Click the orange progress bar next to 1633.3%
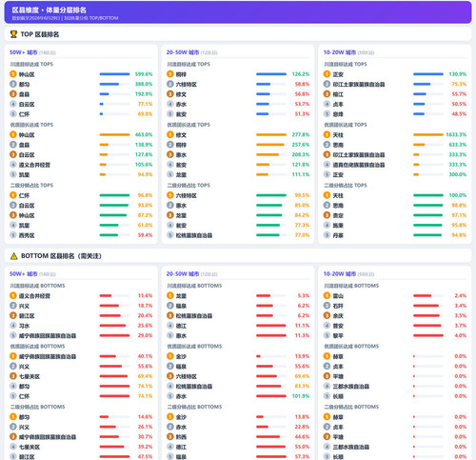The height and width of the screenshot is (460, 476). (428, 134)
